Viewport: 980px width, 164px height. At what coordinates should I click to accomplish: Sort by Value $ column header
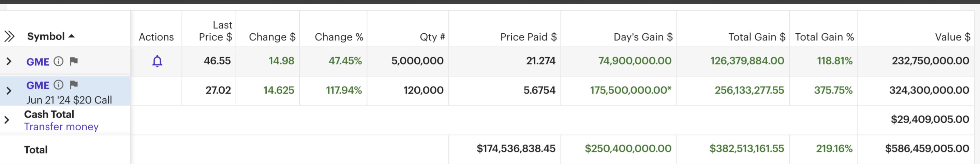tap(953, 37)
